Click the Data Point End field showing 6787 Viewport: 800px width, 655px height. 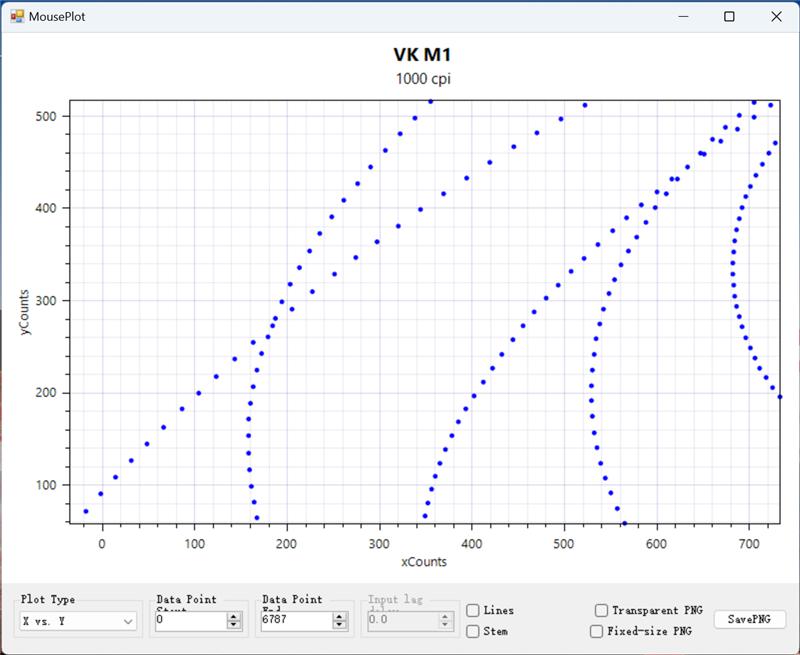297,621
